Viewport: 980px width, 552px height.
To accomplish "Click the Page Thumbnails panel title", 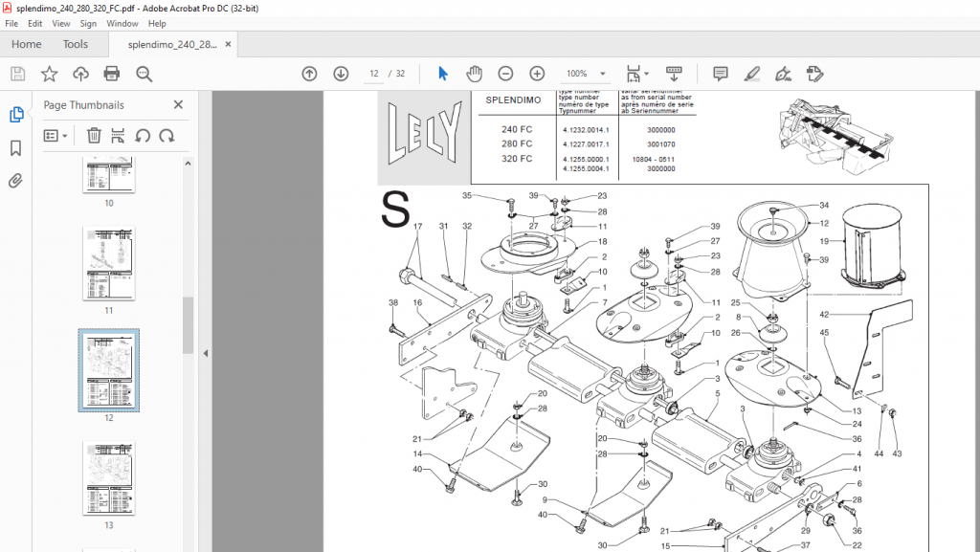I will [84, 105].
